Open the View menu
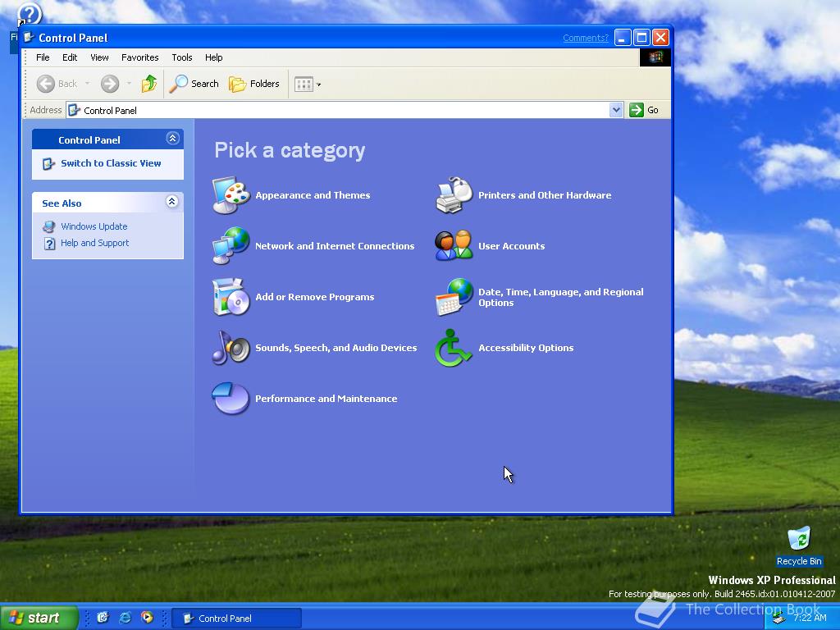The image size is (840, 630). click(99, 57)
